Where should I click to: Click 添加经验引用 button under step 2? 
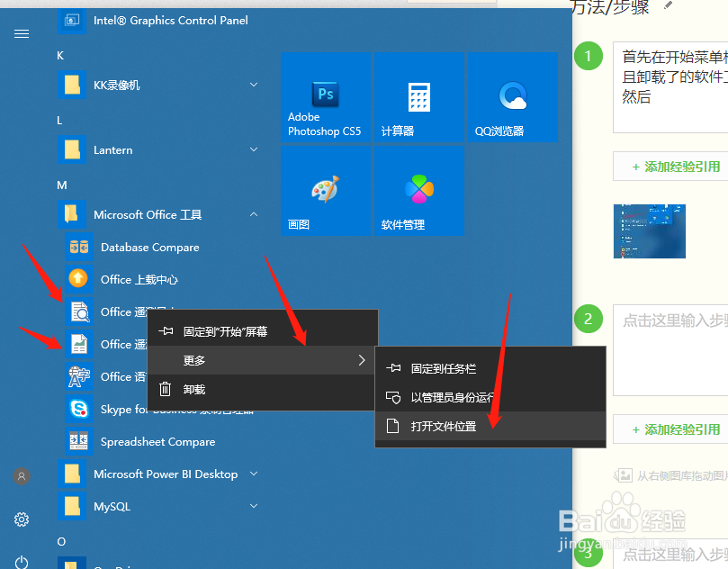pyautogui.click(x=671, y=429)
